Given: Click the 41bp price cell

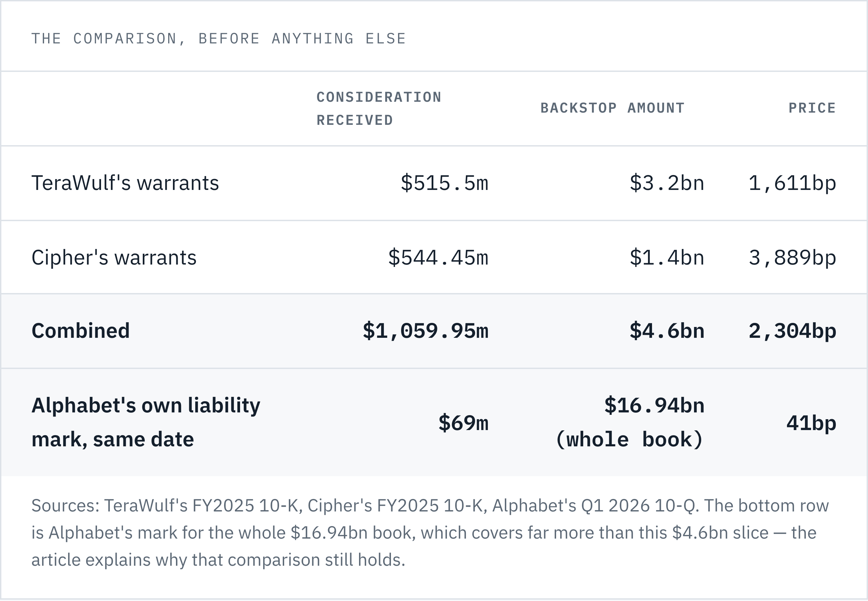Looking at the screenshot, I should (x=811, y=423).
